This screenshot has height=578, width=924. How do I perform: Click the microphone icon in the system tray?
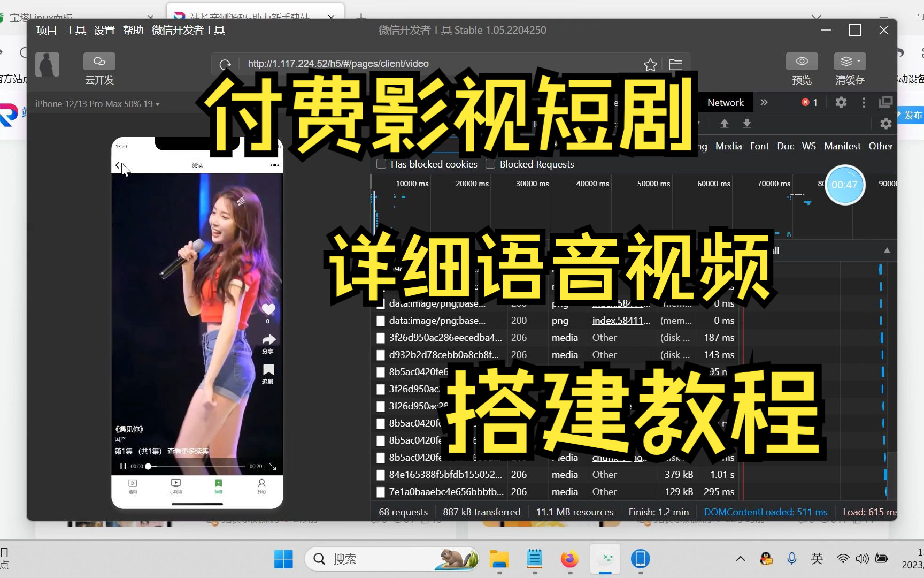click(x=792, y=559)
